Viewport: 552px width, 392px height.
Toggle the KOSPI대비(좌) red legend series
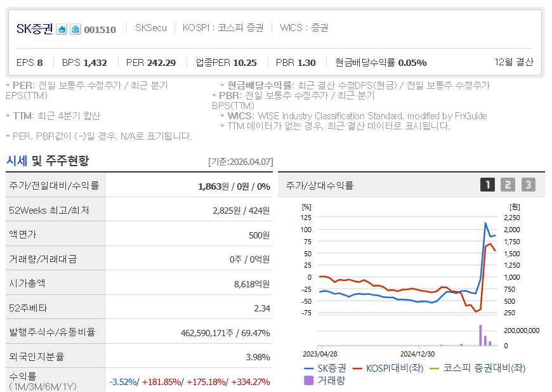388,368
